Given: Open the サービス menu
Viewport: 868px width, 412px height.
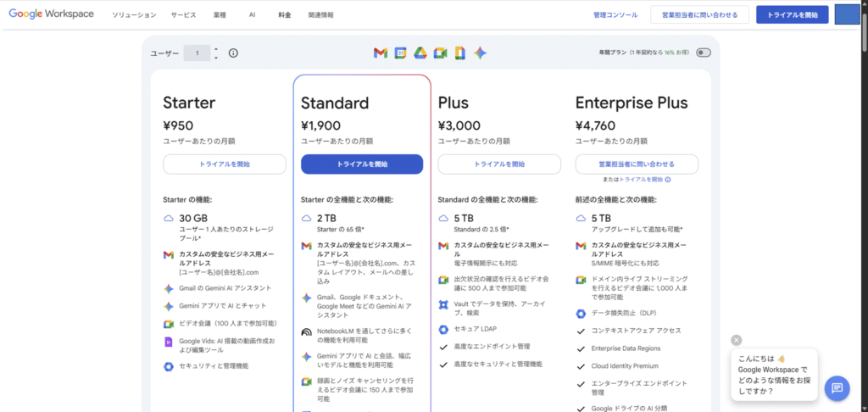Looking at the screenshot, I should click(184, 15).
